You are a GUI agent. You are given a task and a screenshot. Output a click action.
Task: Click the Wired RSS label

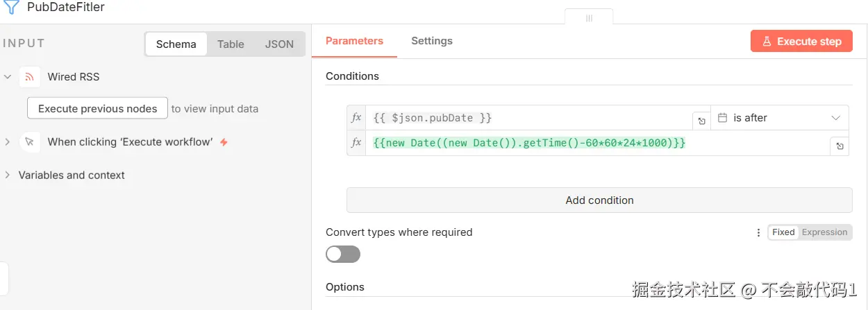[x=74, y=77]
